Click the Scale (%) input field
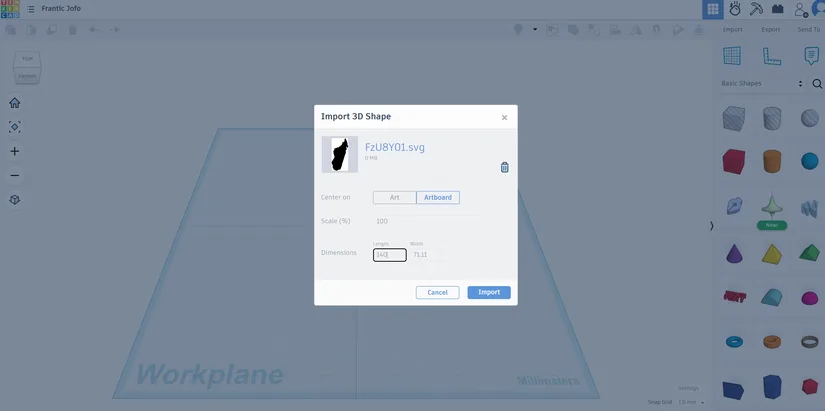 (426, 221)
